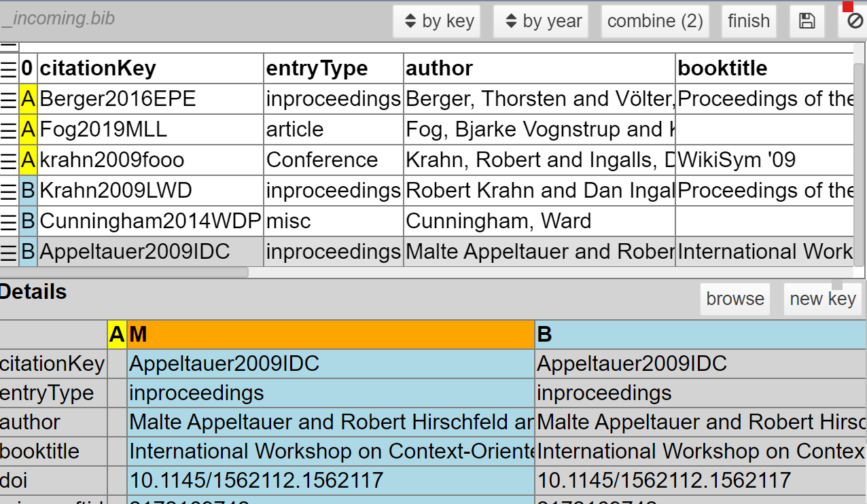Click the save floppy disk icon
867x504 pixels.
point(807,21)
